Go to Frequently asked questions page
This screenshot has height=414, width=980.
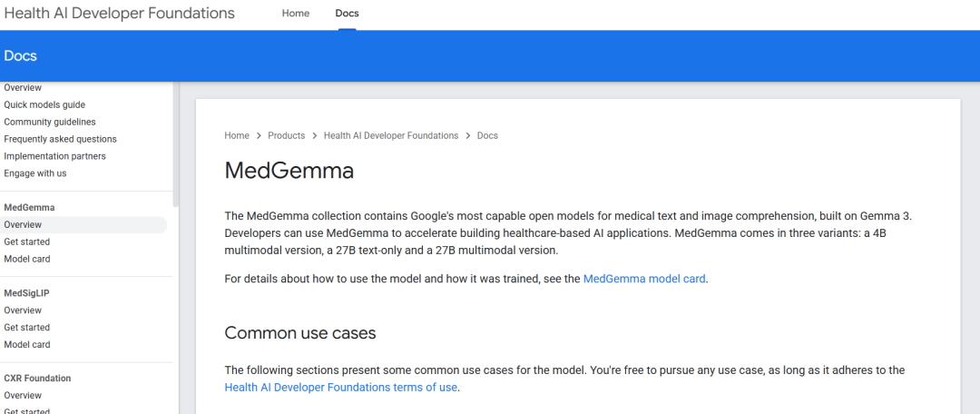tap(60, 139)
